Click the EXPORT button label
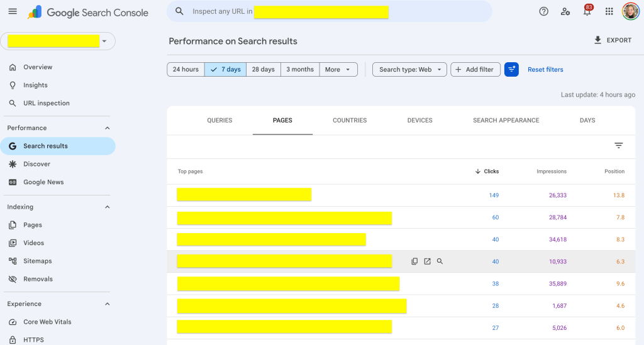This screenshot has height=345, width=644. 619,40
